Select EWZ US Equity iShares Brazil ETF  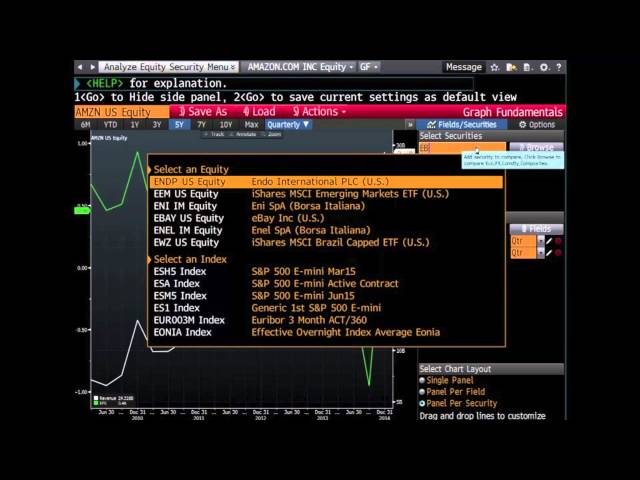[326, 242]
